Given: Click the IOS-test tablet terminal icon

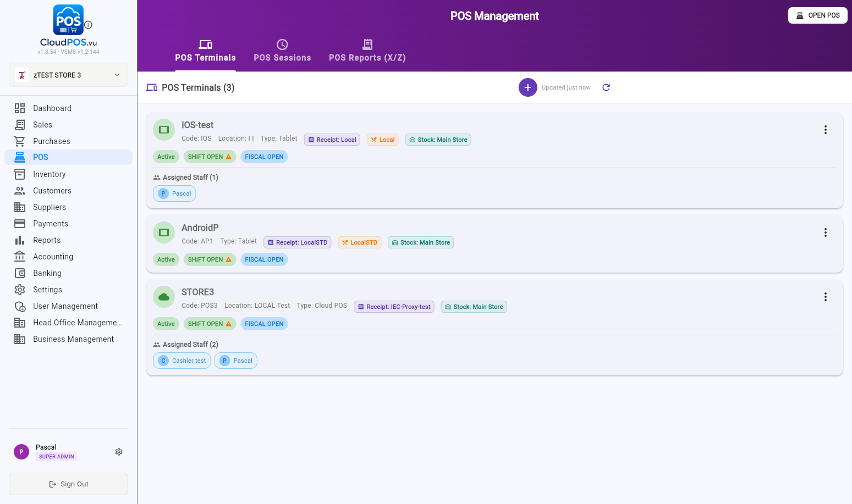Looking at the screenshot, I should [x=163, y=130].
